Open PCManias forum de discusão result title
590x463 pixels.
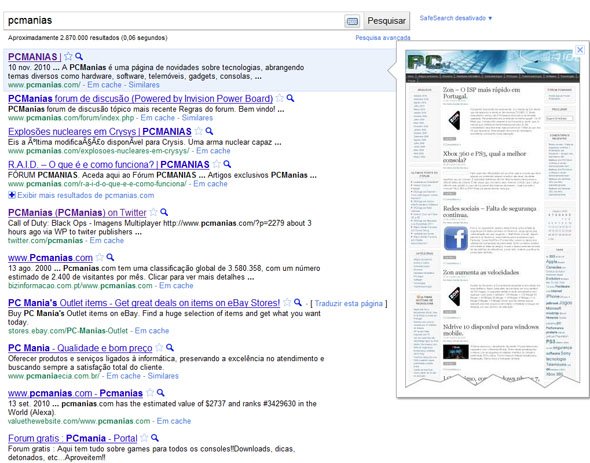coord(140,99)
